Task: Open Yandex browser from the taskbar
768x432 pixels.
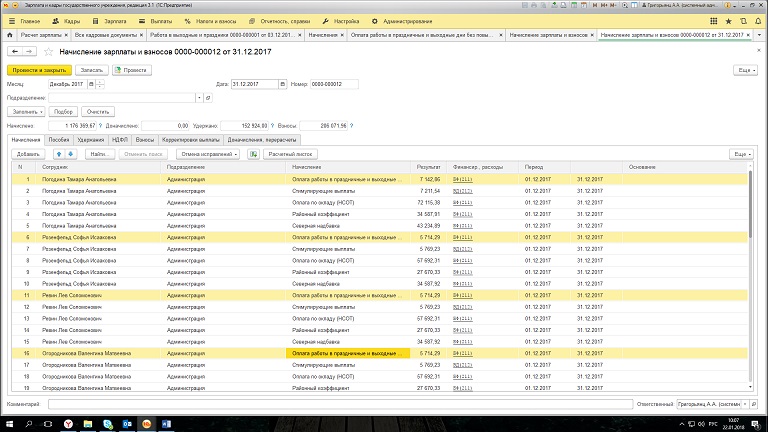Action: [x=67, y=423]
